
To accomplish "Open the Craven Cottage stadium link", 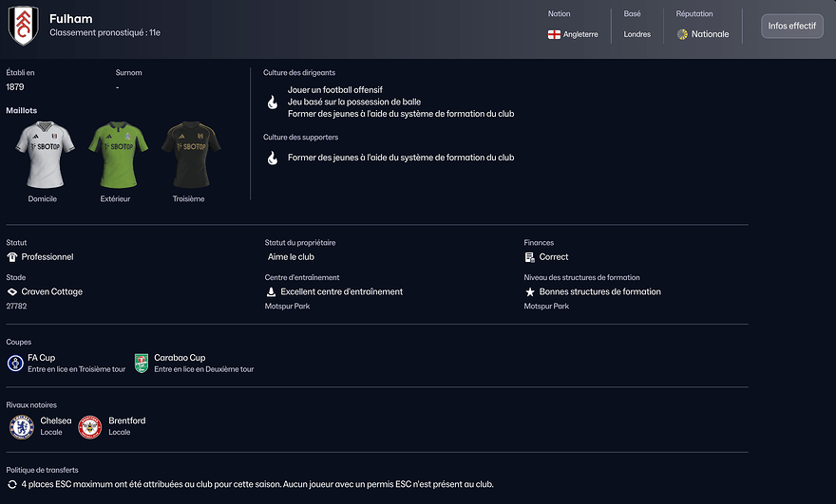I will (x=51, y=291).
